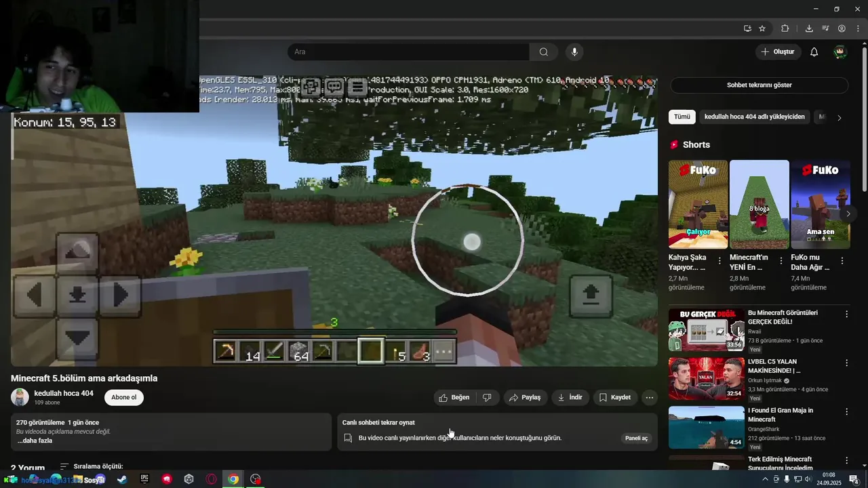This screenshot has width=868, height=488.
Task: Open the kedullah hoca 404 channel name link
Action: coord(64,394)
